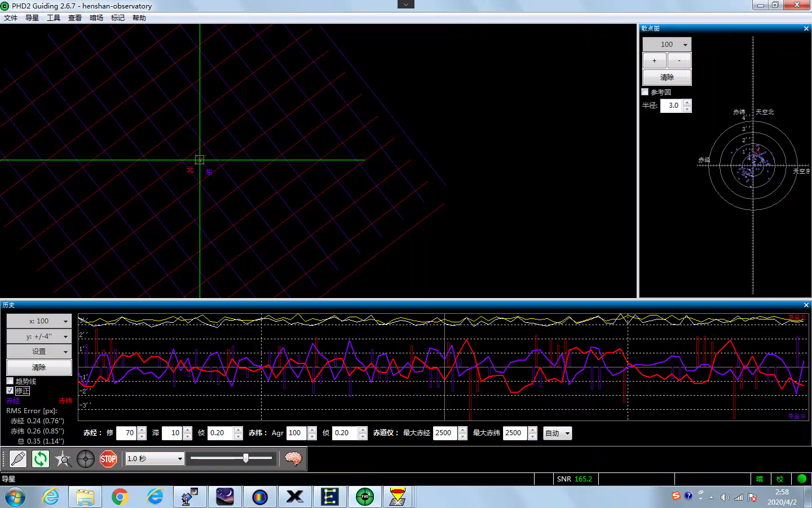Image resolution: width=812 pixels, height=508 pixels.
Task: Click the auto-select guide star icon
Action: [x=63, y=459]
